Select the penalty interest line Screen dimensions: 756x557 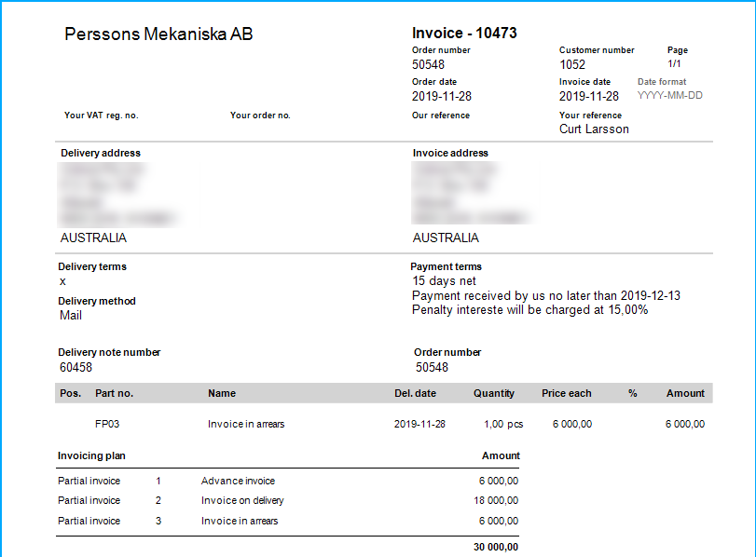(529, 310)
